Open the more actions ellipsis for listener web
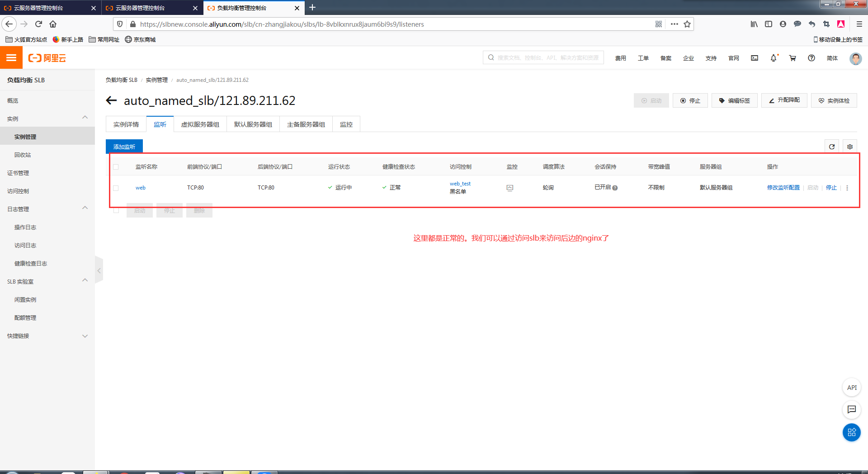Viewport: 868px width, 474px height. click(x=847, y=187)
